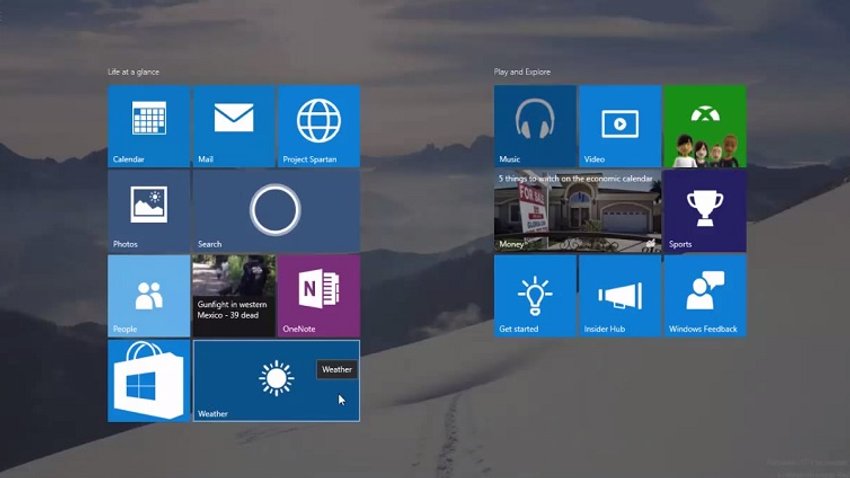This screenshot has width=850, height=478.
Task: Select the Play and Explore group title
Action: pyautogui.click(x=522, y=72)
